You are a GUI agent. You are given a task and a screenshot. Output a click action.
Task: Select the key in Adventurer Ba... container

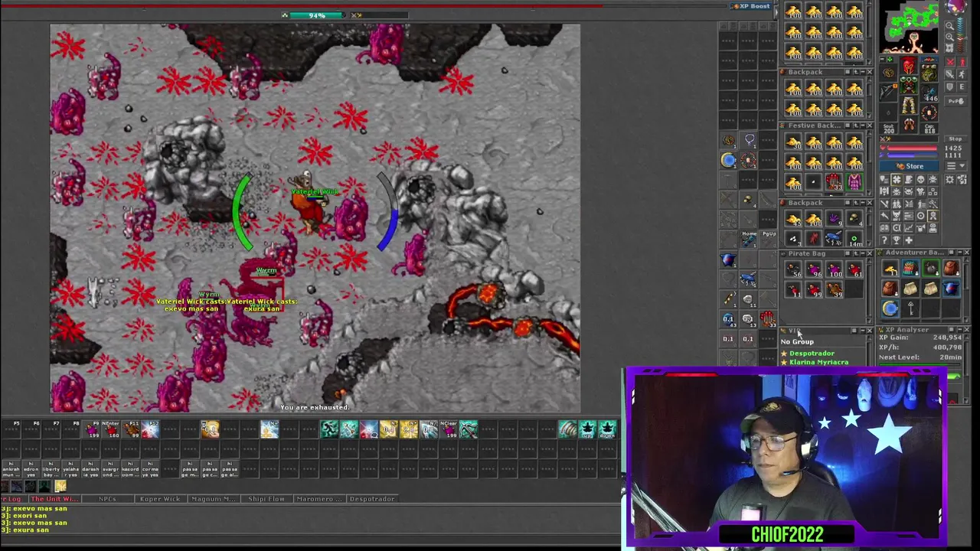910,308
